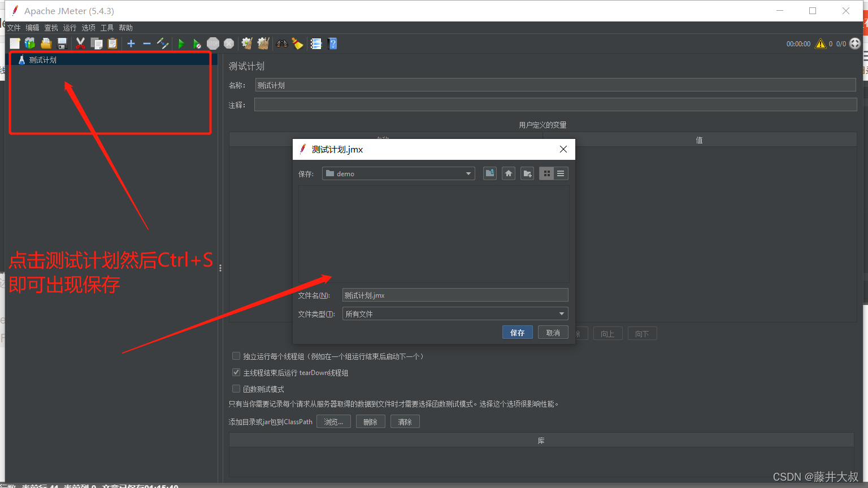Enable the functional test mode checkbox

[x=236, y=389]
